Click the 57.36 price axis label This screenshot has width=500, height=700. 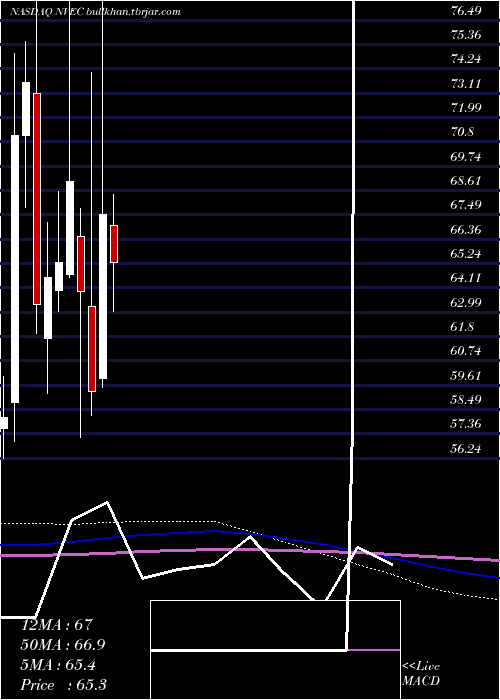466,424
